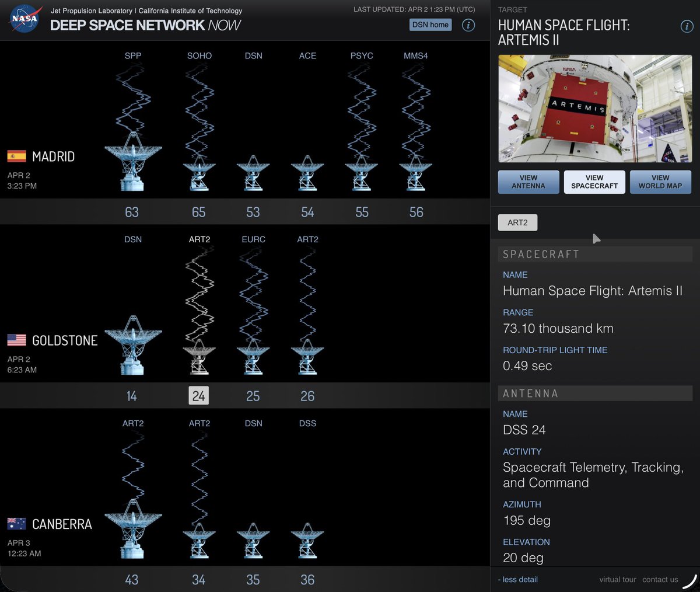Select Goldstone antenna dish 26
This screenshot has height=592, width=700.
[307, 357]
